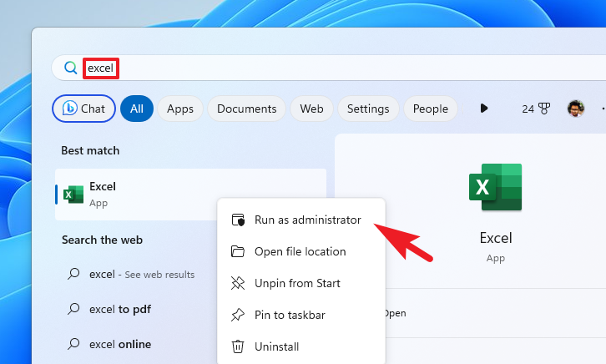Viewport: 606px width, 364px height.
Task: Choose Pin to taskbar
Action: [301, 315]
